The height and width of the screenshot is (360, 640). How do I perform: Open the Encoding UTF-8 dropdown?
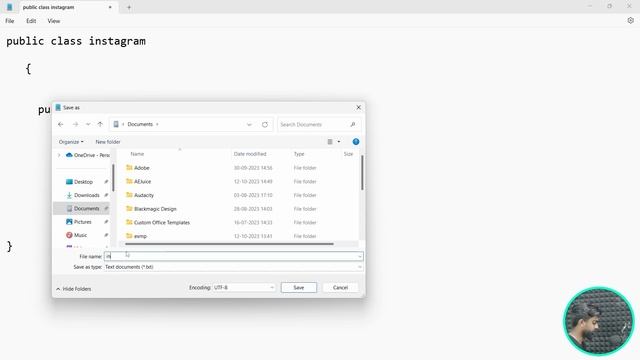coord(244,287)
